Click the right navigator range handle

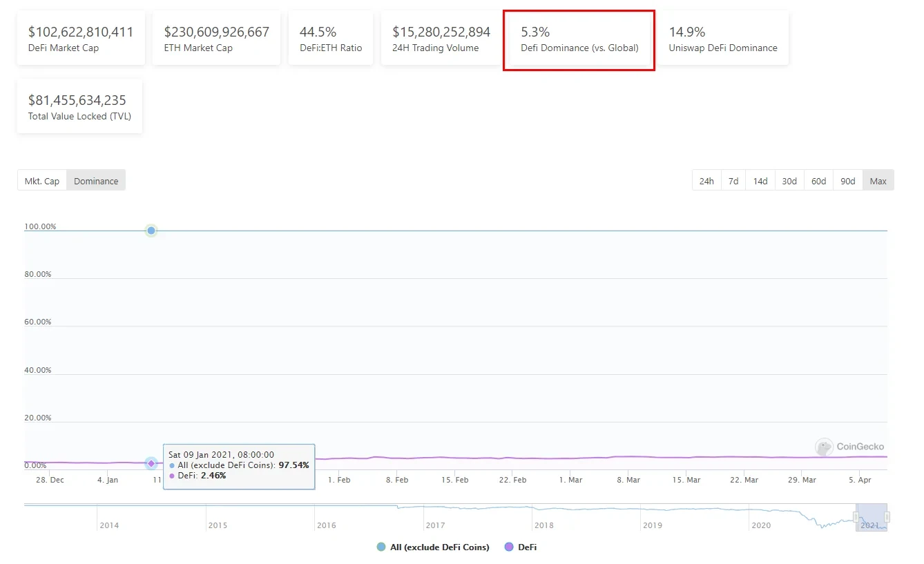point(887,517)
